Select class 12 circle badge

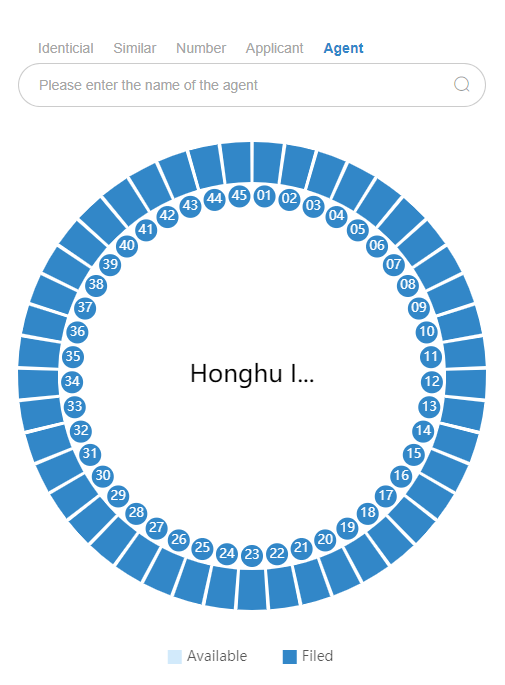[x=432, y=381]
